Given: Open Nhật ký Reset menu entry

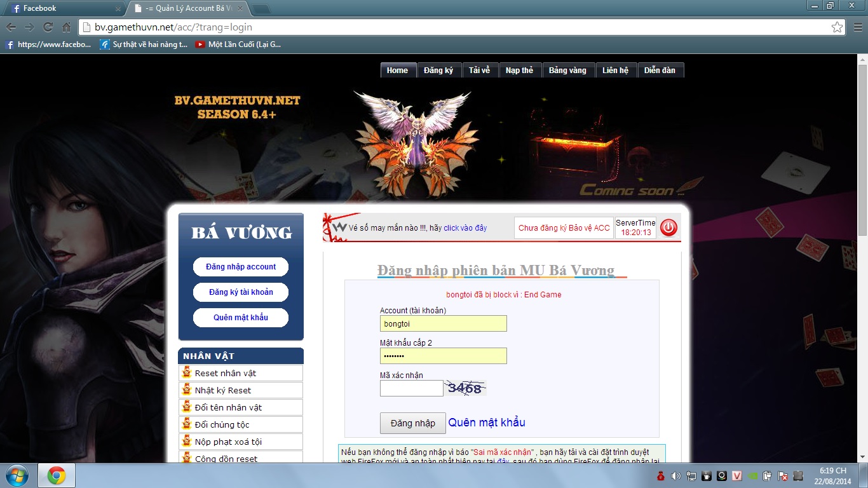Looking at the screenshot, I should [x=241, y=390].
